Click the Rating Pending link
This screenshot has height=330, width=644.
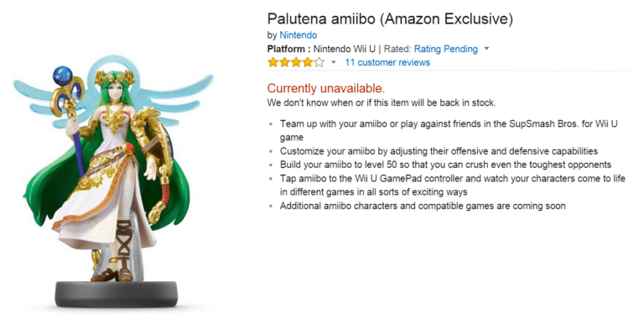click(445, 49)
